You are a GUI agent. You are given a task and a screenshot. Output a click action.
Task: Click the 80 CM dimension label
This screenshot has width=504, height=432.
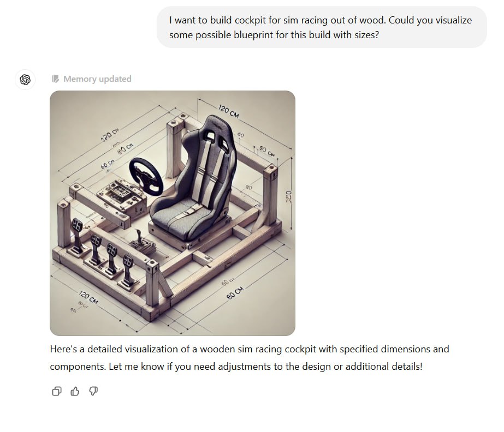click(235, 293)
